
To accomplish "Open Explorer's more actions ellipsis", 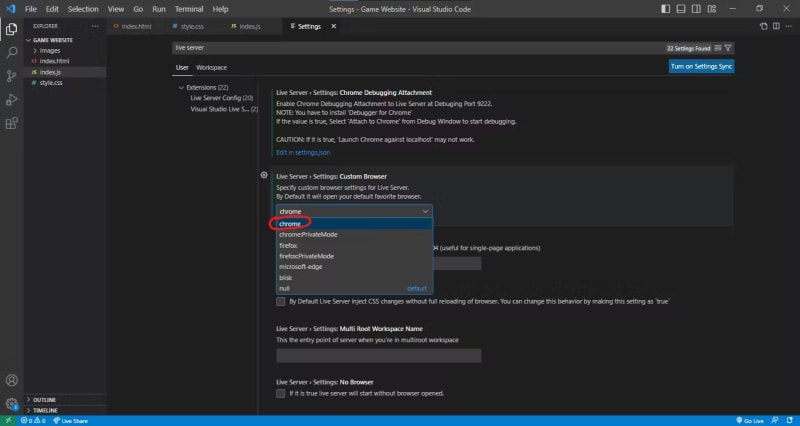I will 95,26.
